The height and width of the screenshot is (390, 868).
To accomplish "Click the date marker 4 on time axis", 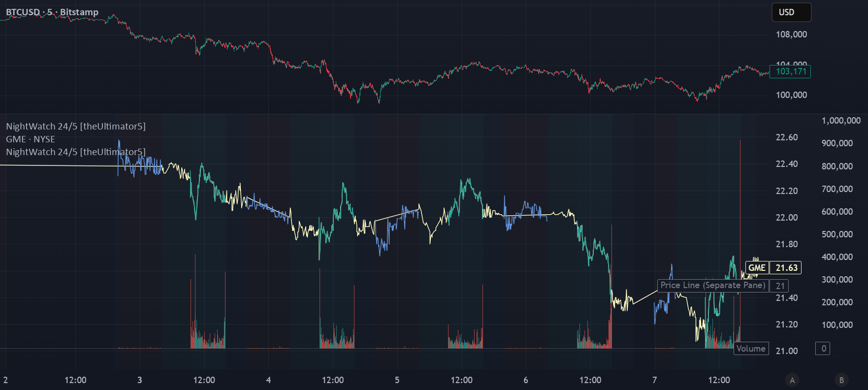I will 268,380.
